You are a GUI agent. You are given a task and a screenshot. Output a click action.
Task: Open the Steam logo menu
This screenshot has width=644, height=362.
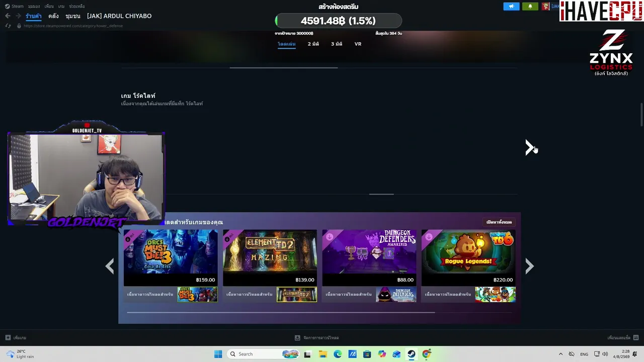click(15, 6)
